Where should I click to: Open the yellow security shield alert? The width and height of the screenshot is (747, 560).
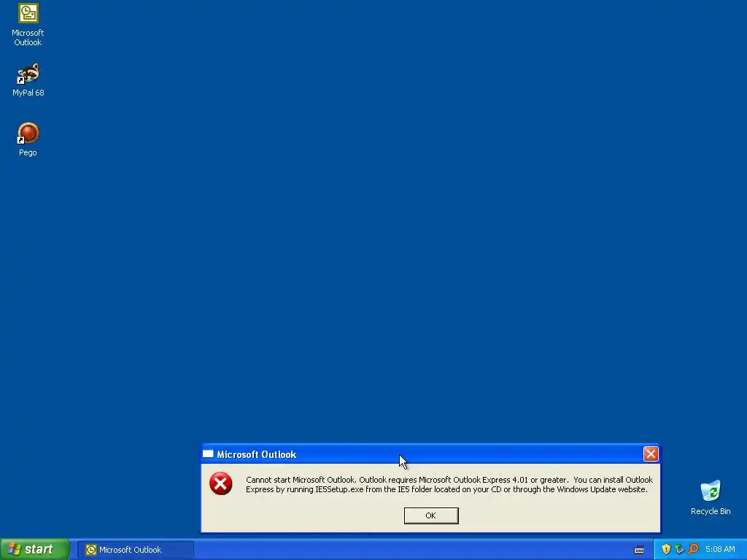coord(666,549)
